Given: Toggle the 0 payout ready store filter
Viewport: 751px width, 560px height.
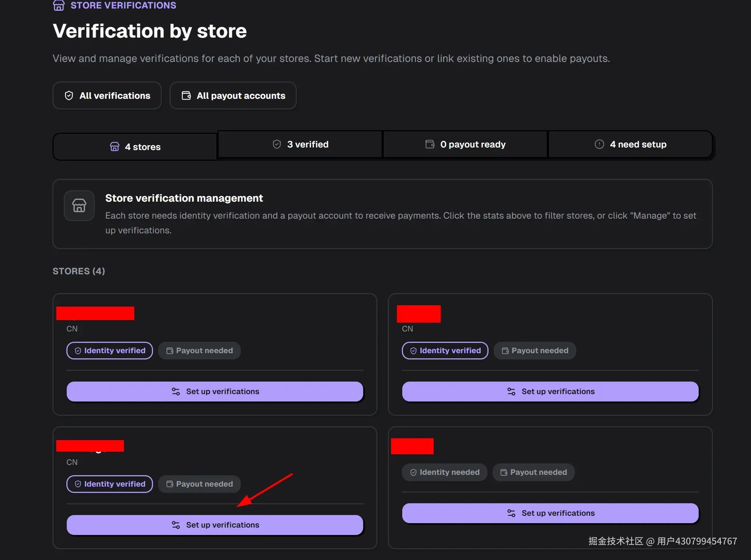Looking at the screenshot, I should coord(465,144).
